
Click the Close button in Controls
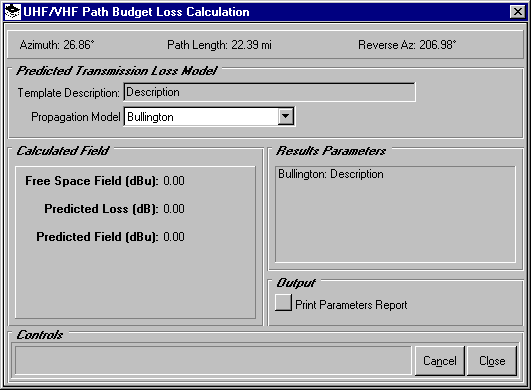tap(492, 361)
